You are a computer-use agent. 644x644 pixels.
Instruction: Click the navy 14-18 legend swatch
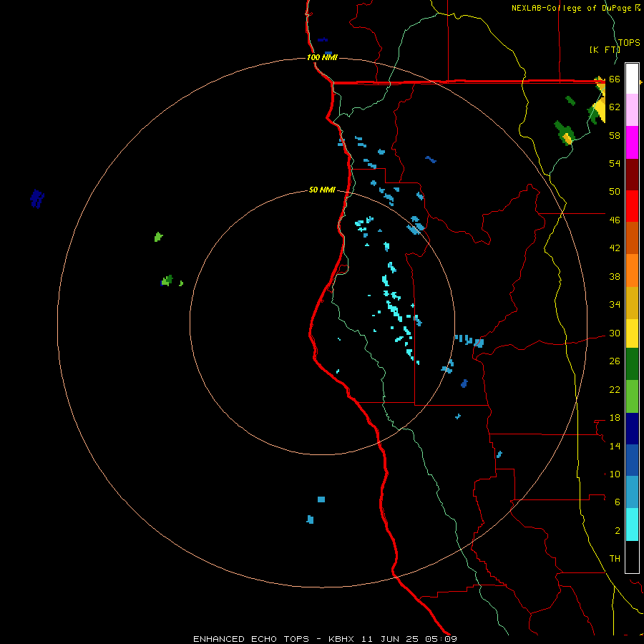tap(632, 429)
